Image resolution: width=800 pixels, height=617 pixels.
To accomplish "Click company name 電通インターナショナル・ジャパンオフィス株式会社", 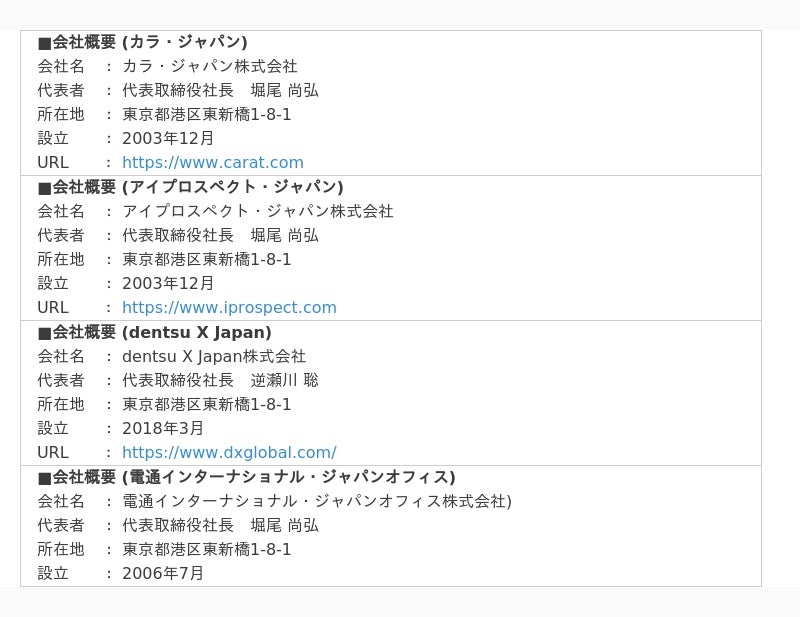I will click(x=316, y=501).
